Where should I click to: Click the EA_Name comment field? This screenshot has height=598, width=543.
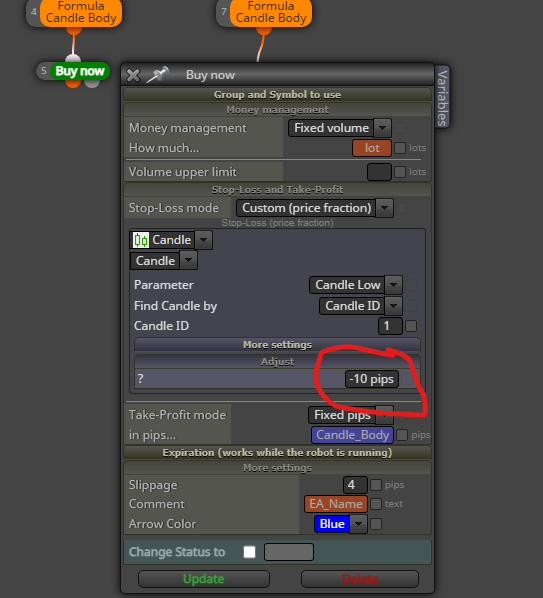point(336,504)
